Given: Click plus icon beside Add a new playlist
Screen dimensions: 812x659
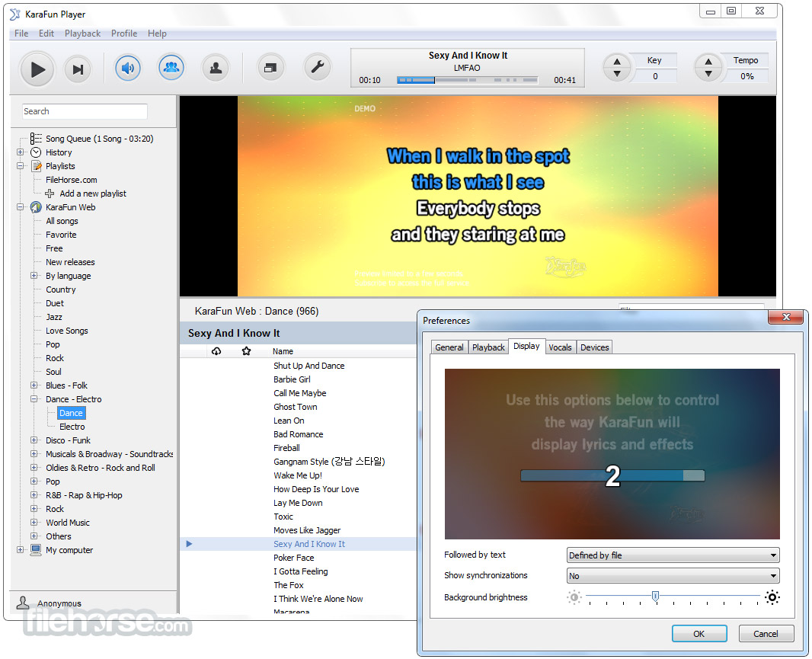Looking at the screenshot, I should [x=50, y=194].
